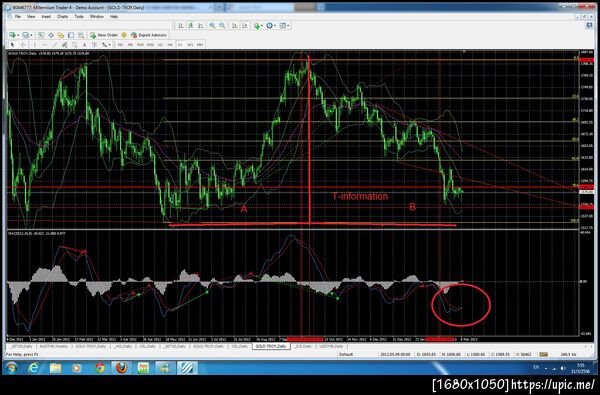Image resolution: width=600 pixels, height=395 pixels.
Task: Toggle the Market Watch window
Action: coord(41,35)
